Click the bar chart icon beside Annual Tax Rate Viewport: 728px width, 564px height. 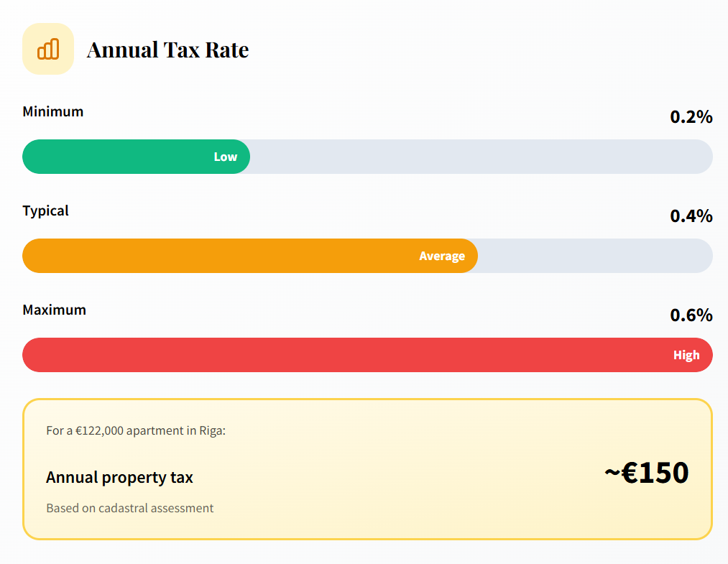coord(48,49)
